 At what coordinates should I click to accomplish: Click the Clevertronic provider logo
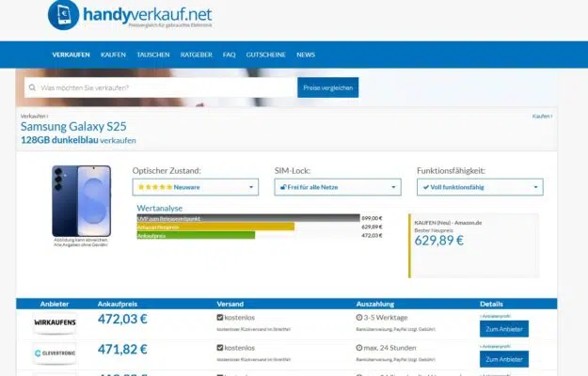(x=55, y=352)
